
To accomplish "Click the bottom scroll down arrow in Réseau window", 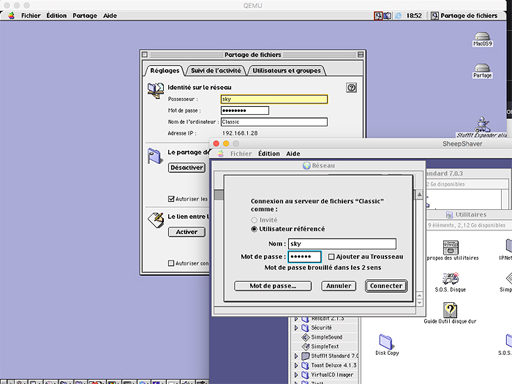I will (419, 303).
